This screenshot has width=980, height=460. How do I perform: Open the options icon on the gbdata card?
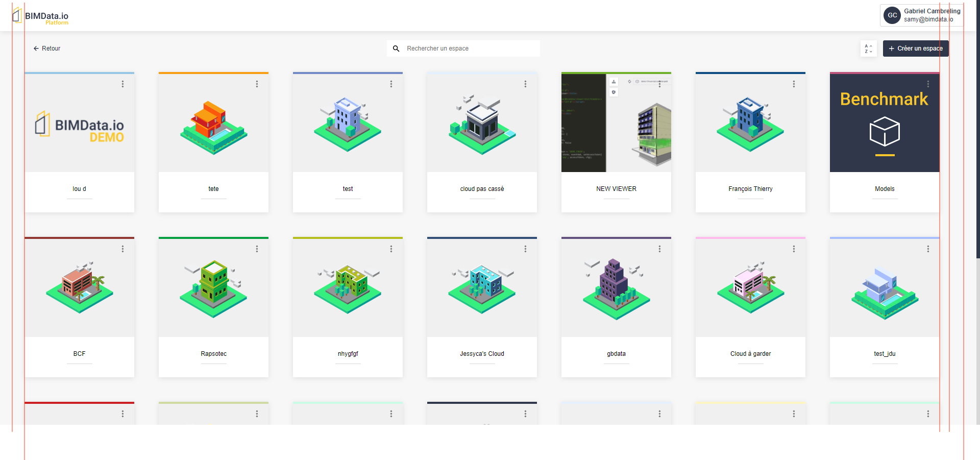pyautogui.click(x=659, y=249)
